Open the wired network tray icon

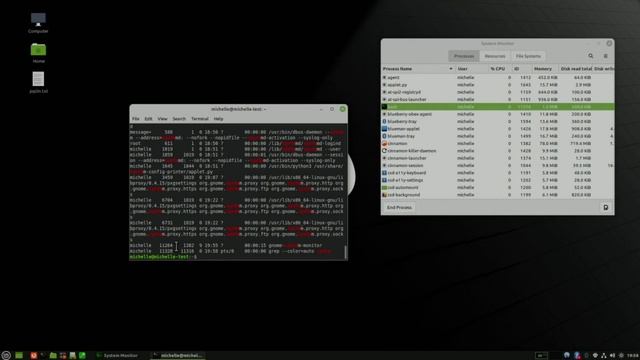[x=604, y=356]
